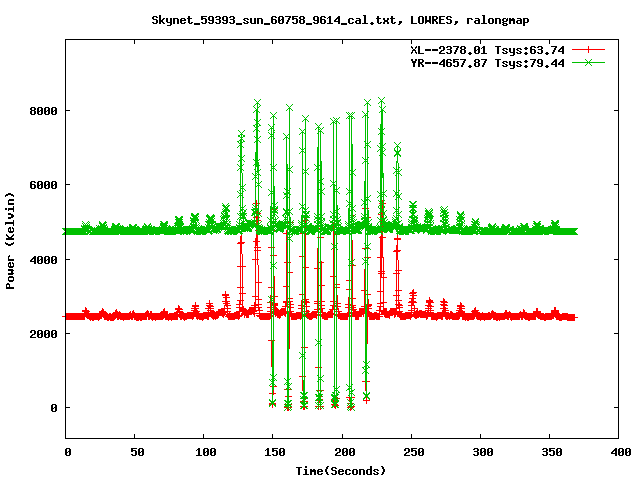
Task: Click the green legend line sample for YR
Action: [x=588, y=62]
